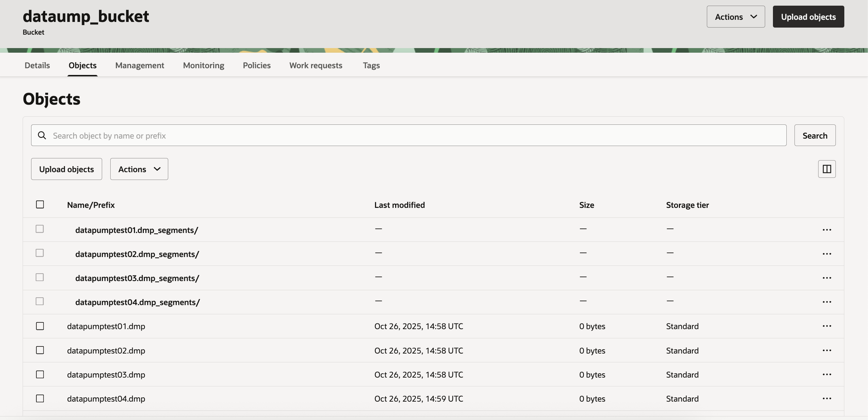
Task: Open three-dot menu for datapumptest04.dmp
Action: tap(827, 398)
